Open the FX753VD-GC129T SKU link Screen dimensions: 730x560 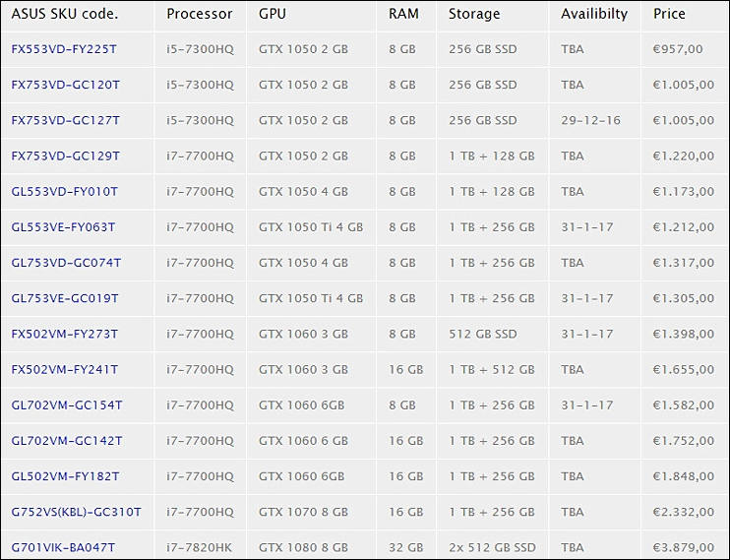66,156
